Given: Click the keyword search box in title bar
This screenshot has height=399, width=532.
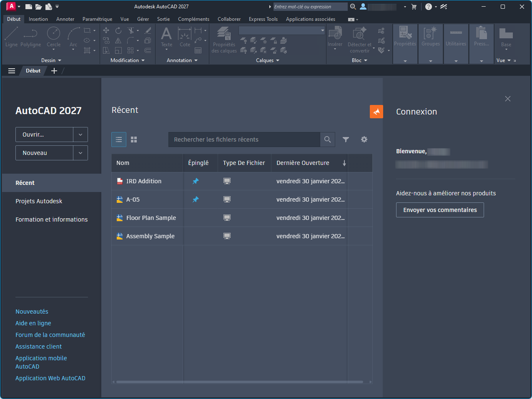Looking at the screenshot, I should 310,7.
